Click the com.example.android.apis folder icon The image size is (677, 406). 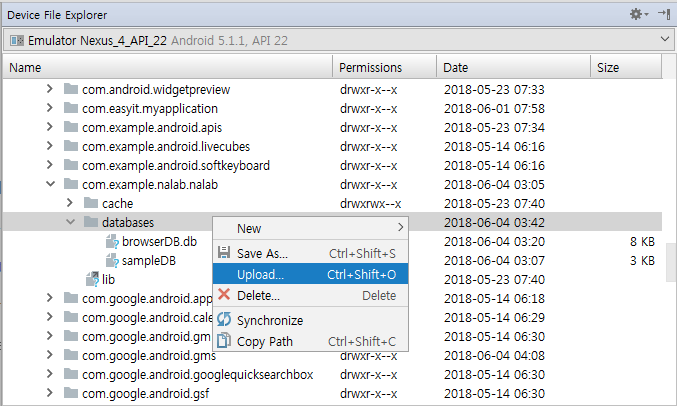click(71, 127)
